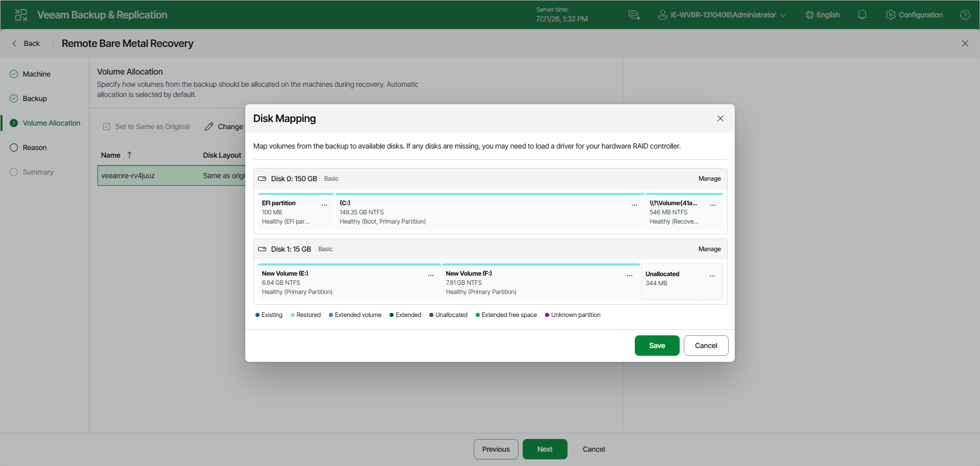Open Manage menu for Disk 0
Screen dimensions: 980x466
click(x=710, y=179)
